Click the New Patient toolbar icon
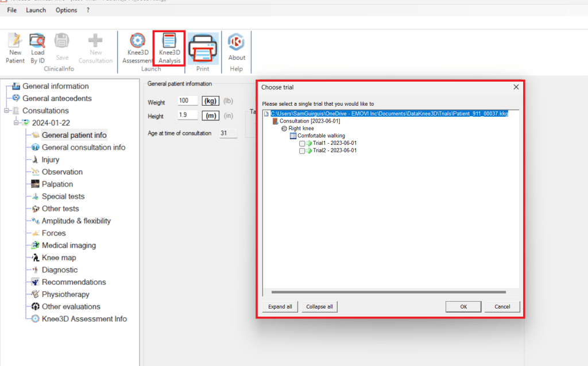This screenshot has height=366, width=588. tap(15, 48)
